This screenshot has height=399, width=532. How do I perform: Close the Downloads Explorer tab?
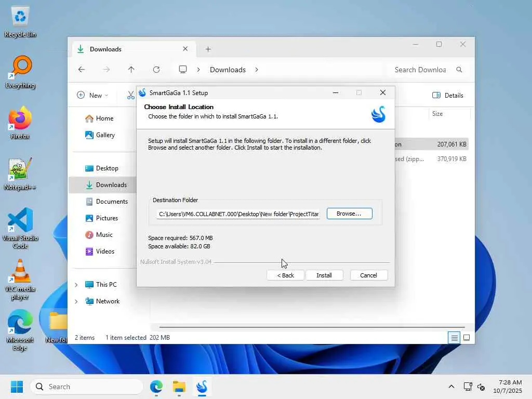tap(185, 49)
